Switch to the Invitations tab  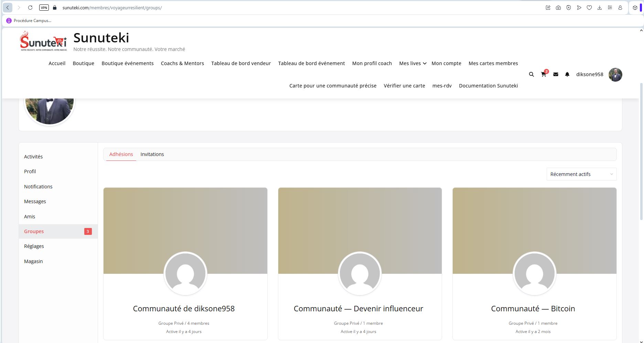152,154
